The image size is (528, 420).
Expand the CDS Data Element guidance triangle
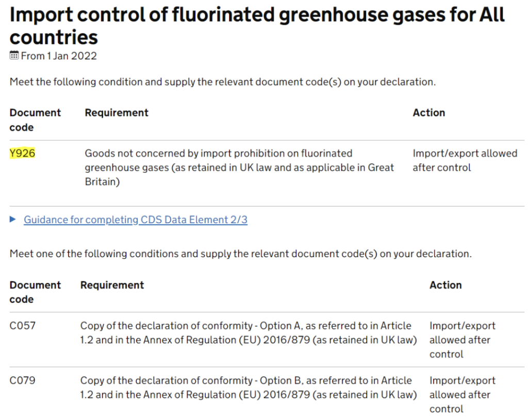pos(13,220)
